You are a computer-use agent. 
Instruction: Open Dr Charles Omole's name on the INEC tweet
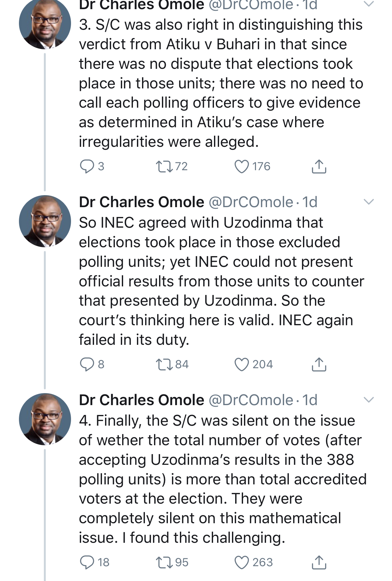141,202
